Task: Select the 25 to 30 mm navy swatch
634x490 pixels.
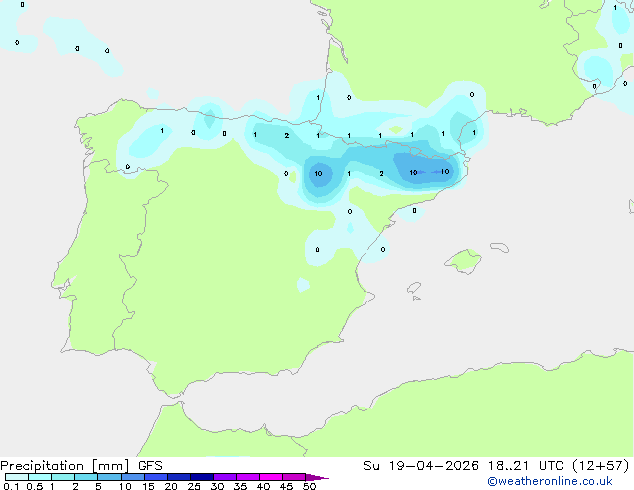Action: pyautogui.click(x=202, y=477)
